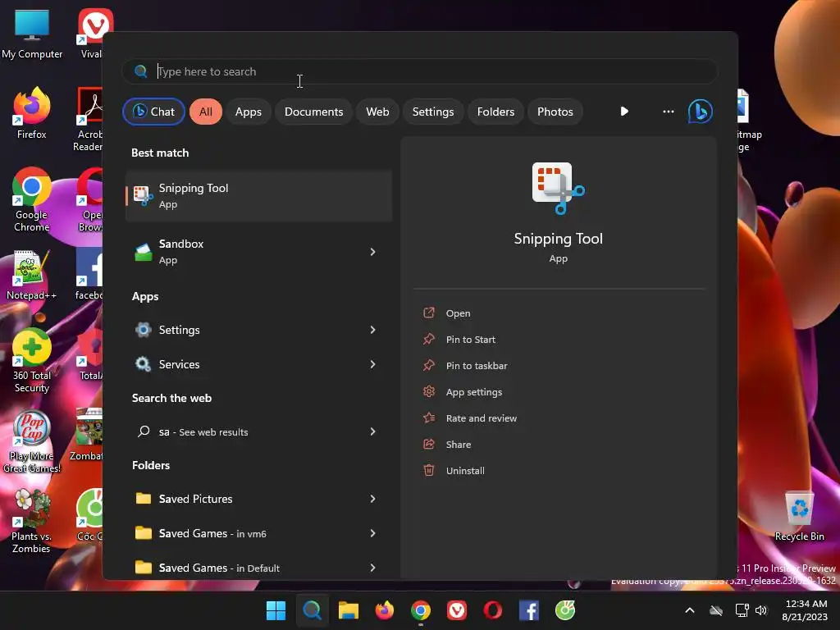Choose Rate and review for Snipping Tool
The width and height of the screenshot is (840, 630).
click(481, 418)
